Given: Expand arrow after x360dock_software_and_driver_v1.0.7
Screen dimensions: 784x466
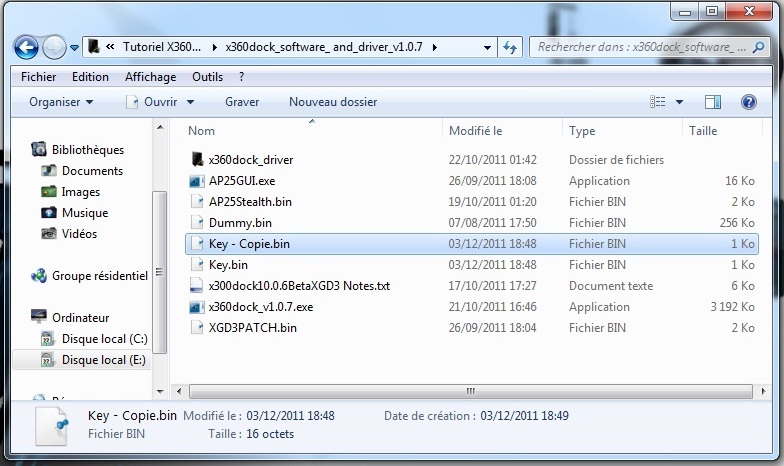Looking at the screenshot, I should tap(434, 48).
